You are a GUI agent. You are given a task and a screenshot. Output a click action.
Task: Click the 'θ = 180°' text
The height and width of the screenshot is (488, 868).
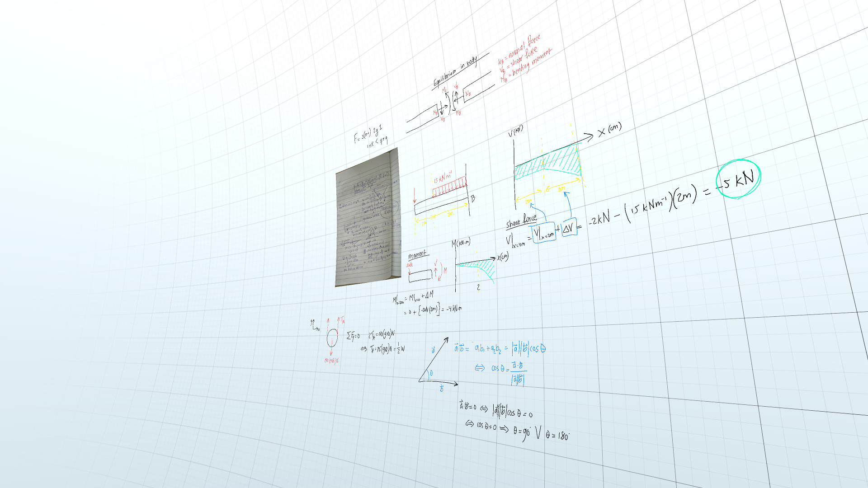[x=557, y=436]
